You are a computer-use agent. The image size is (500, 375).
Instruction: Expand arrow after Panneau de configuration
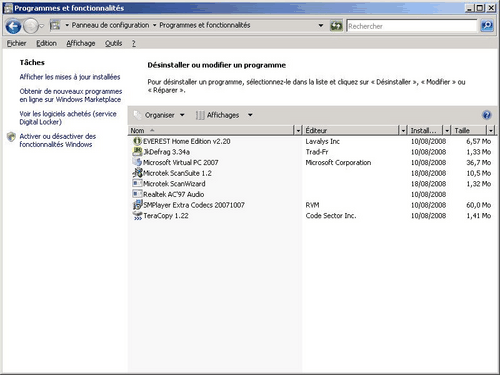coord(155,25)
